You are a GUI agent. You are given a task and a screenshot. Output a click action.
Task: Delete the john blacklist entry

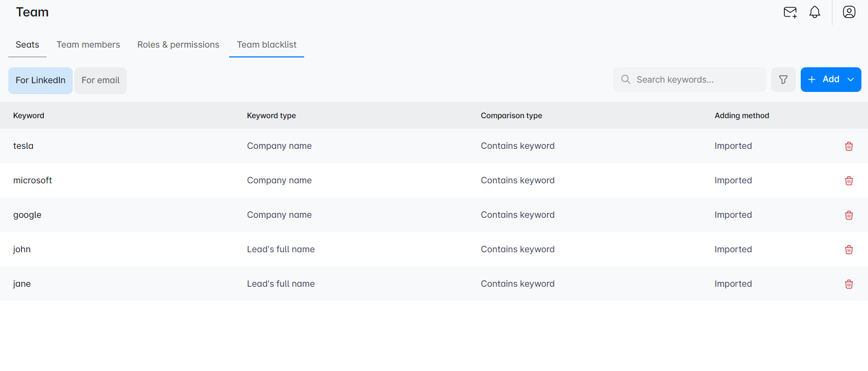pos(848,250)
